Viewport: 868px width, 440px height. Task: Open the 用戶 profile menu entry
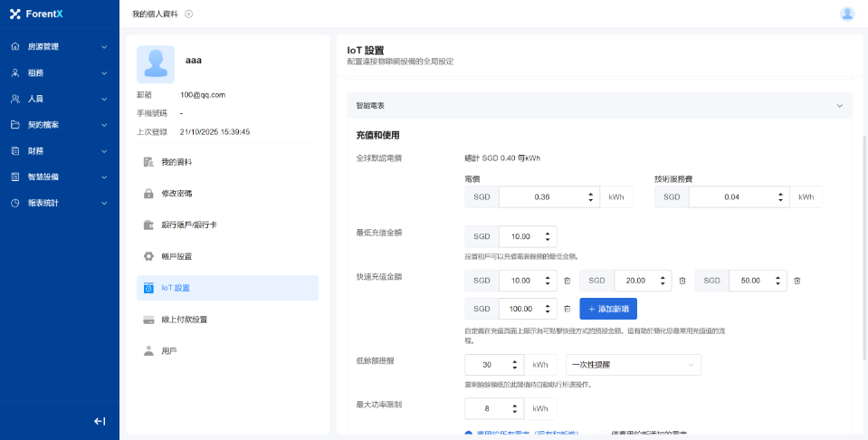coord(168,350)
